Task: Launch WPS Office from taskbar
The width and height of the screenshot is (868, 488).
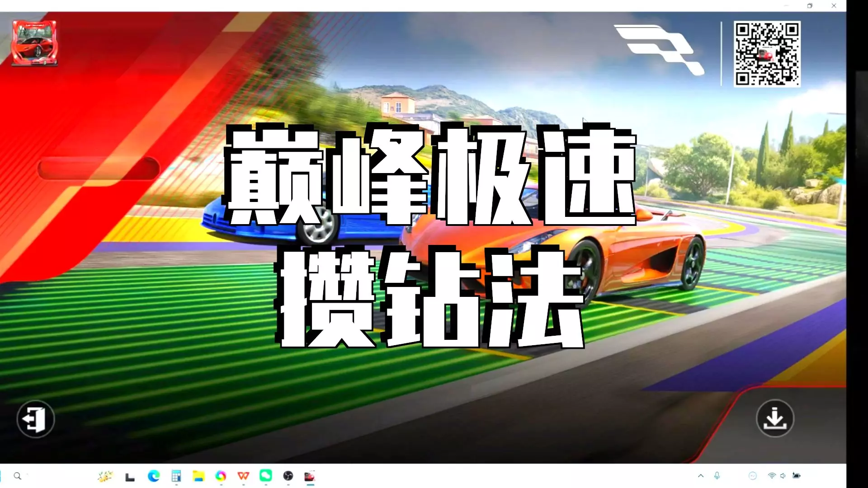Action: pyautogui.click(x=243, y=476)
